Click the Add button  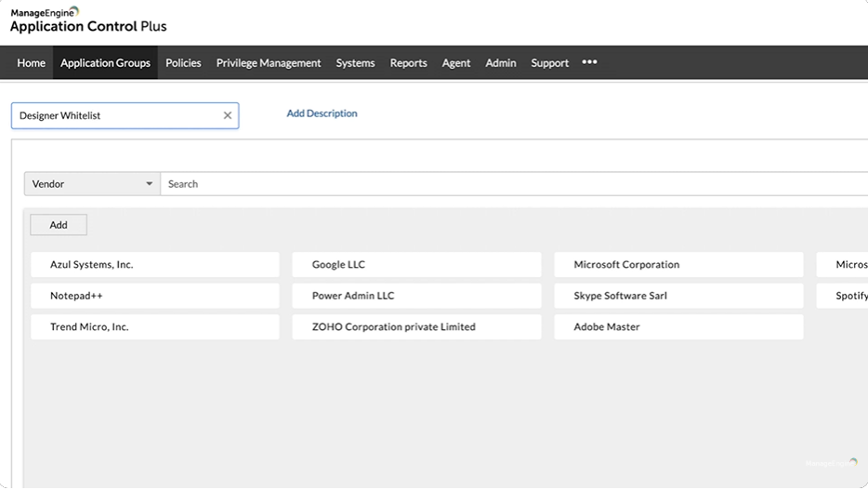(x=59, y=225)
